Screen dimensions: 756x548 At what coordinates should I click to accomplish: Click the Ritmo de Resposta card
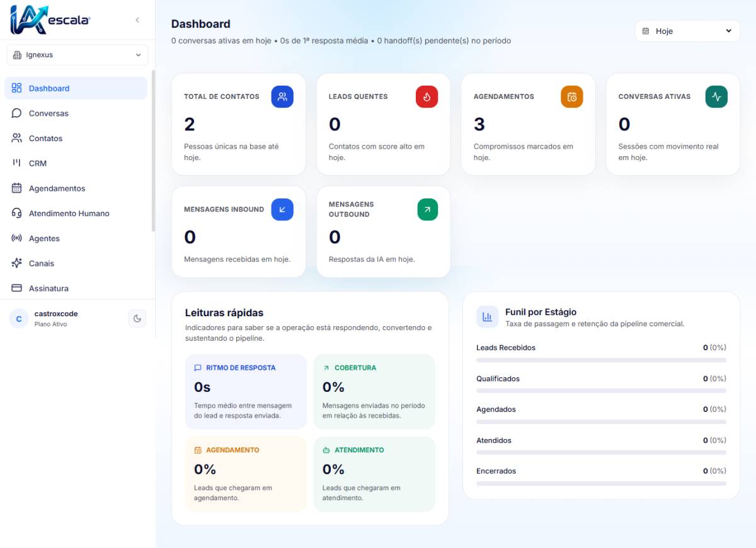(x=246, y=391)
